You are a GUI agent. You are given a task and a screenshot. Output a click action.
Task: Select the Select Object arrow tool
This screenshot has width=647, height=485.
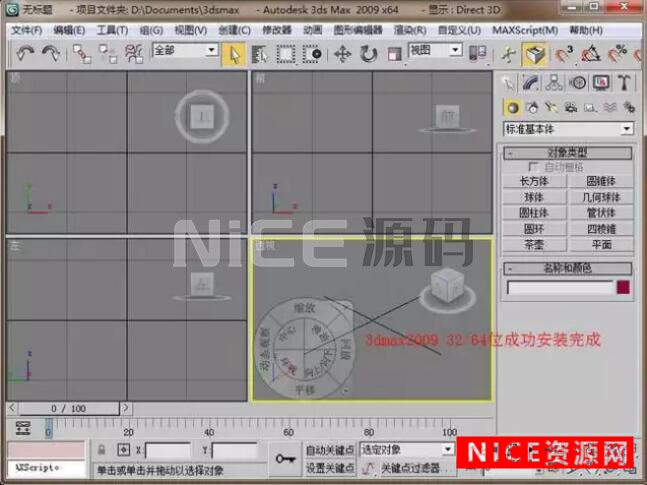point(233,54)
